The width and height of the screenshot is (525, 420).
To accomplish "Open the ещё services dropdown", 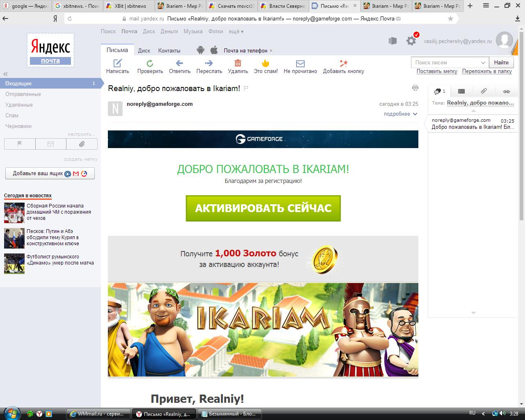I will point(236,32).
